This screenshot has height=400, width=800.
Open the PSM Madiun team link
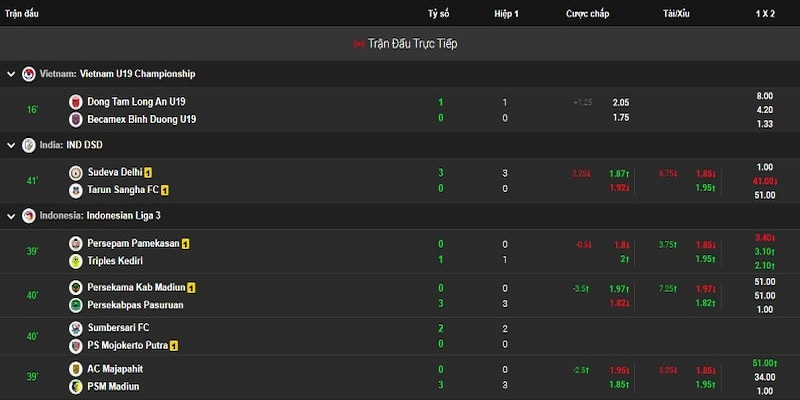(x=113, y=387)
